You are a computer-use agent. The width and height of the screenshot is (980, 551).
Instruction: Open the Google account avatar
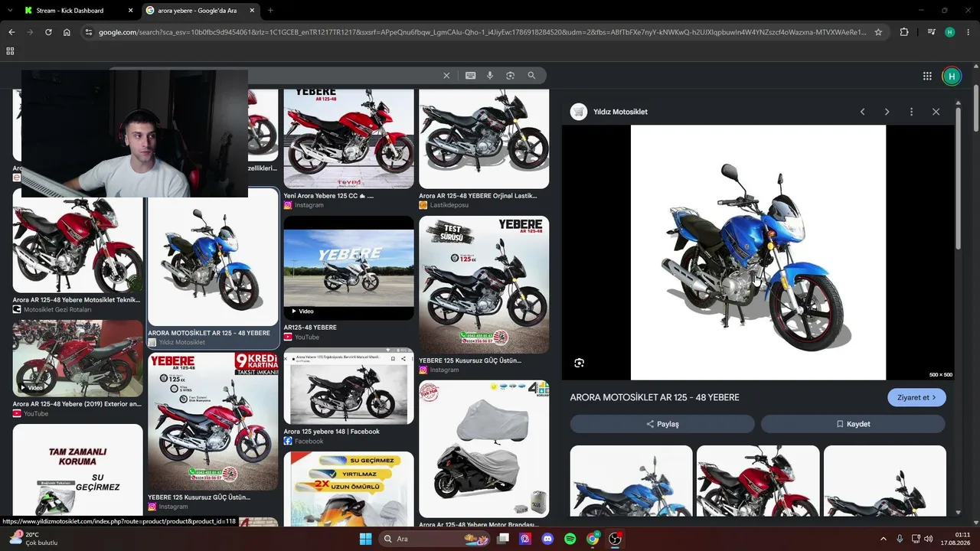952,76
